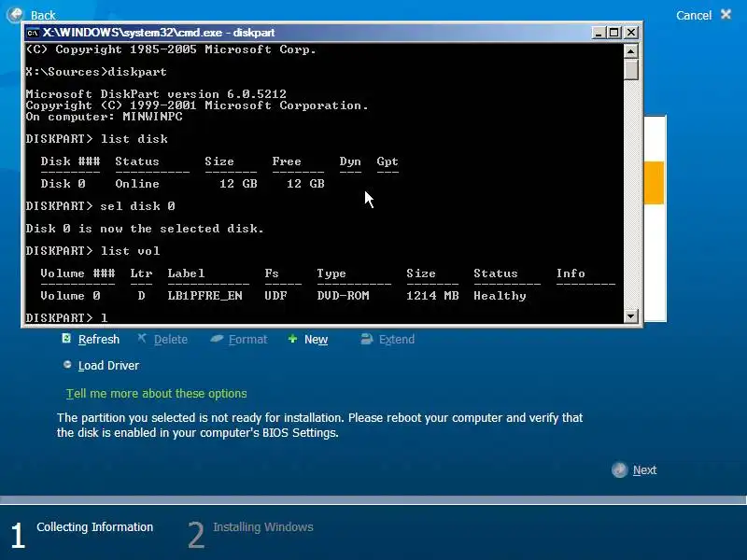
Task: Click the console scrollbar up arrow
Action: pyautogui.click(x=631, y=50)
